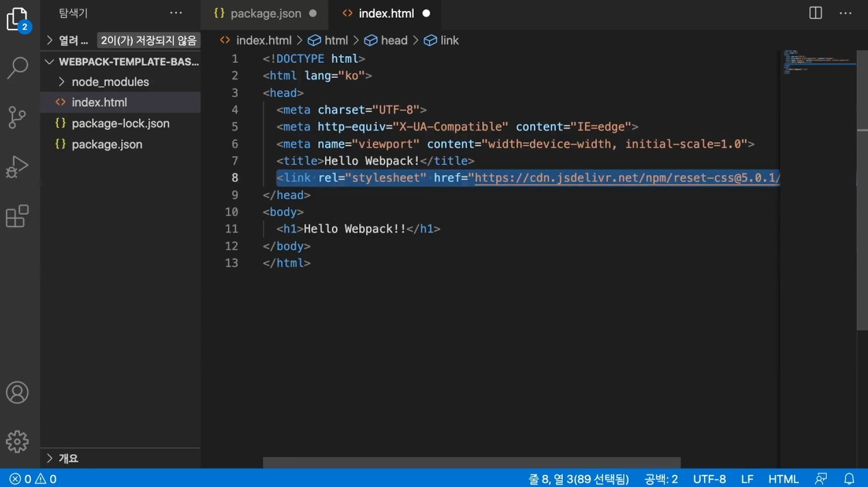Click the unsaved dot on the package.json tab
This screenshot has height=487, width=868.
313,13
